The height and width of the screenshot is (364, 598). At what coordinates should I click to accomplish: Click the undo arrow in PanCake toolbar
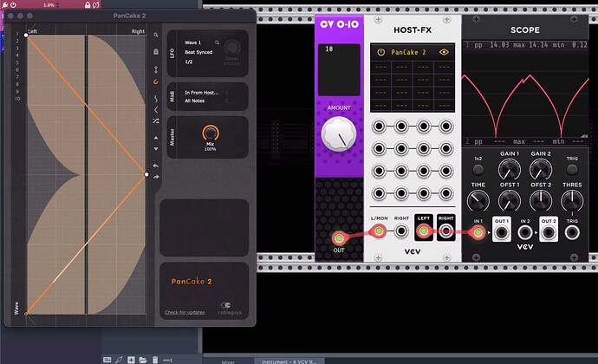pos(156,165)
